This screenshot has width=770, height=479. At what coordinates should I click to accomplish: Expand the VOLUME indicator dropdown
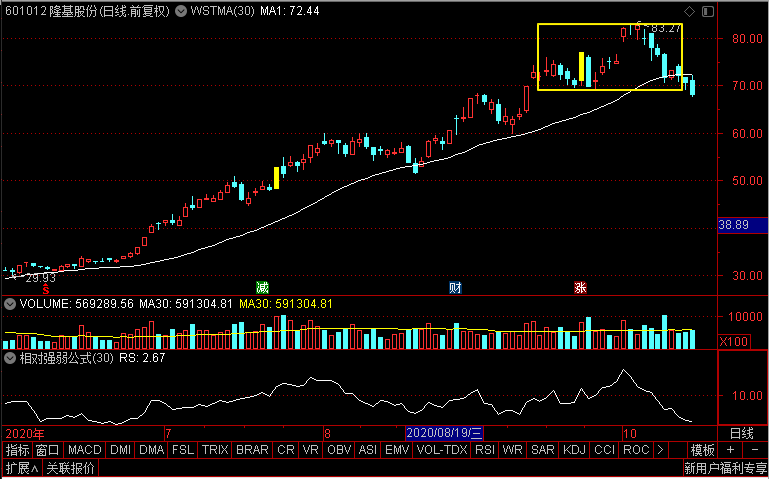click(10, 304)
